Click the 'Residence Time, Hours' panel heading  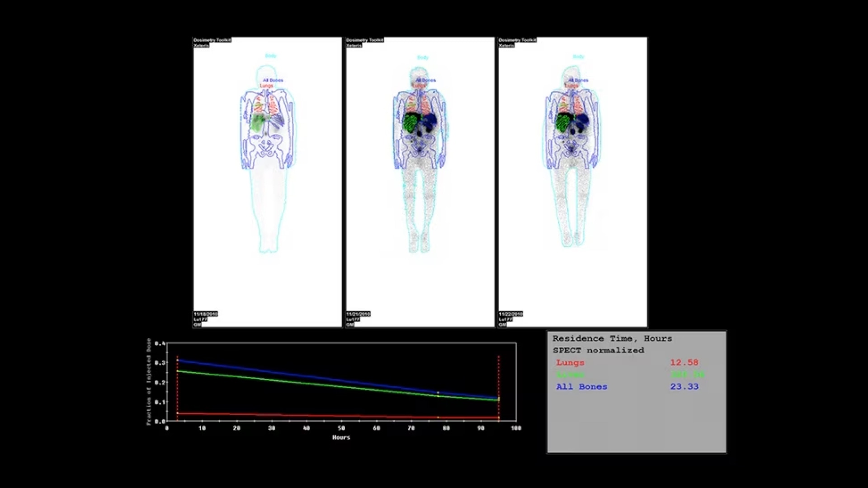tap(612, 338)
